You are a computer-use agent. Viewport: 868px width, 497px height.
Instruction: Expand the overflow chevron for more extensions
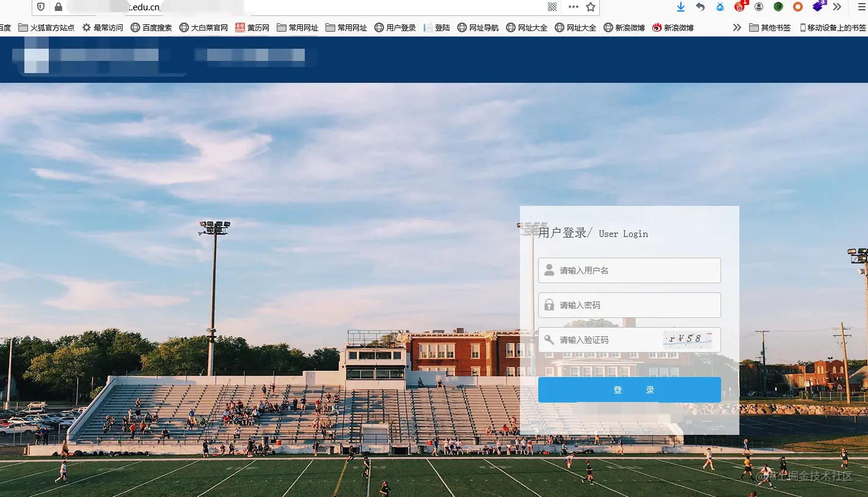tap(837, 7)
